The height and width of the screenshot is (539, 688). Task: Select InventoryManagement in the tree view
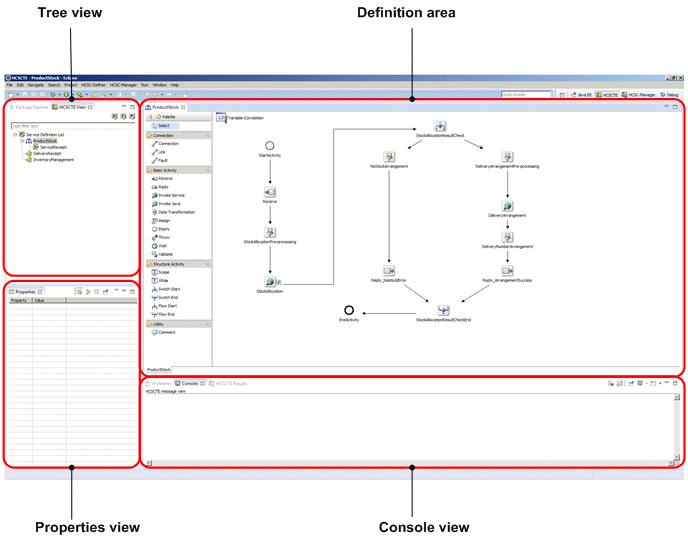point(50,160)
